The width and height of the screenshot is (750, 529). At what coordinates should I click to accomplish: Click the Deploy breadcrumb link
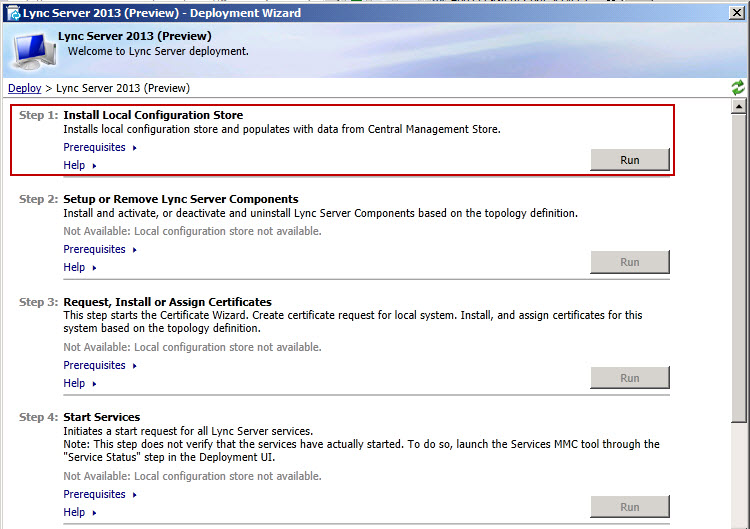(25, 88)
